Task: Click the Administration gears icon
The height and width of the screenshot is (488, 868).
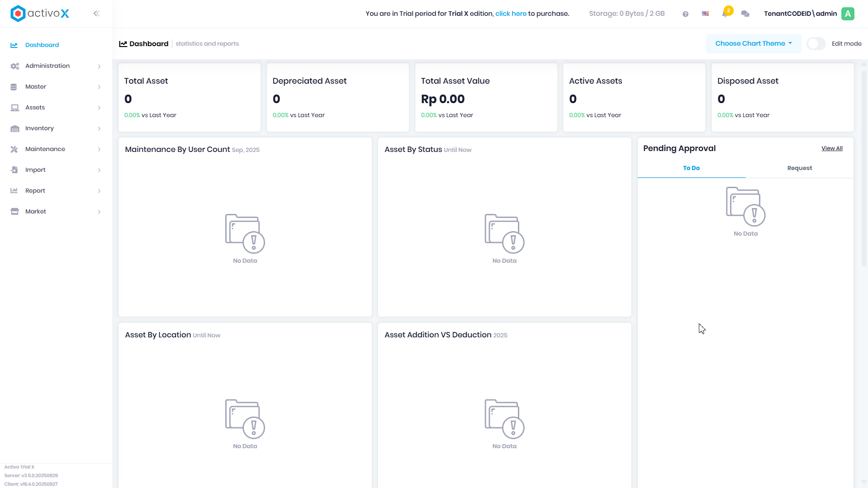Action: click(14, 66)
